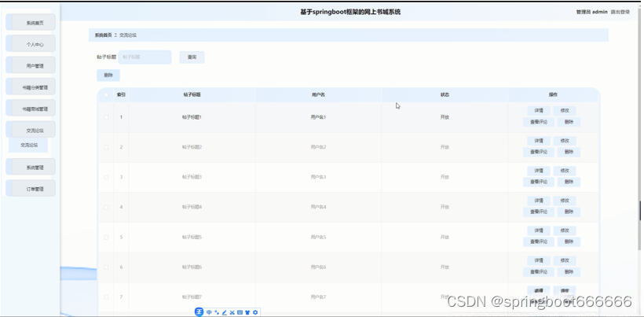Image resolution: width=644 pixels, height=317 pixels.
Task: Expand 订单管理 in the sidebar
Action: point(31,188)
